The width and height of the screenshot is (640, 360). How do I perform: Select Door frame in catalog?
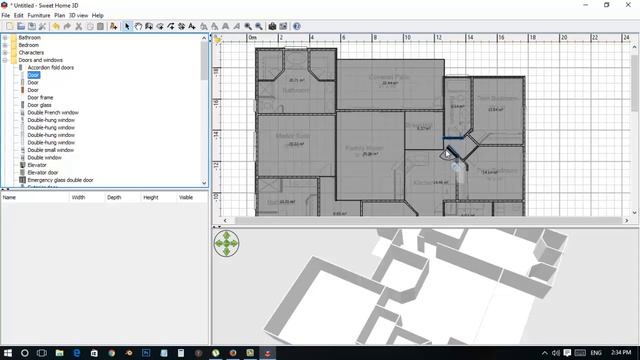(x=40, y=98)
